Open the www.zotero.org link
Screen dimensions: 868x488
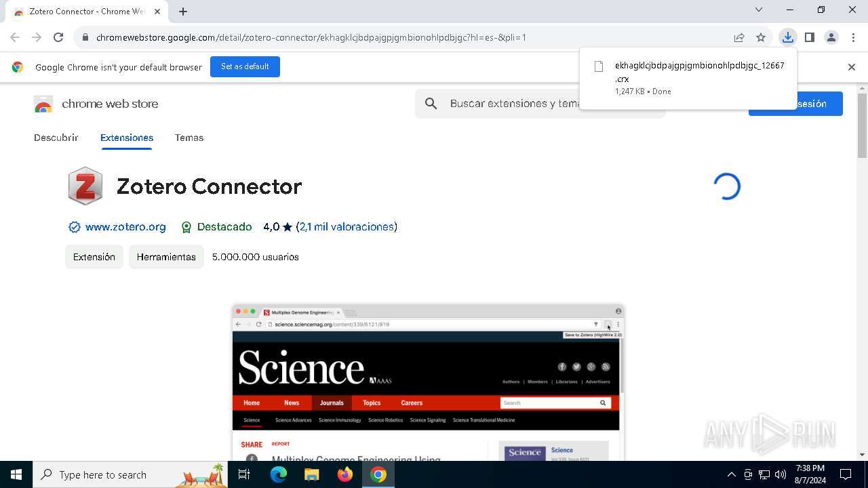tap(125, 227)
